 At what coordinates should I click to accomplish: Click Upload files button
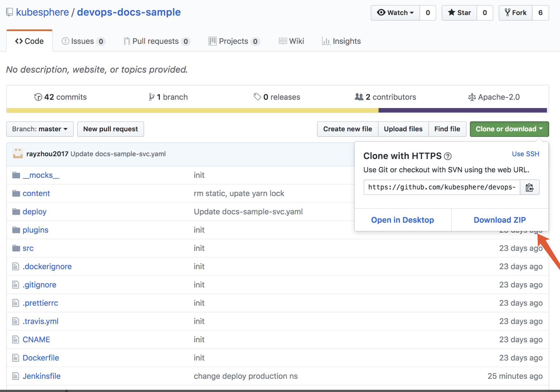(403, 129)
